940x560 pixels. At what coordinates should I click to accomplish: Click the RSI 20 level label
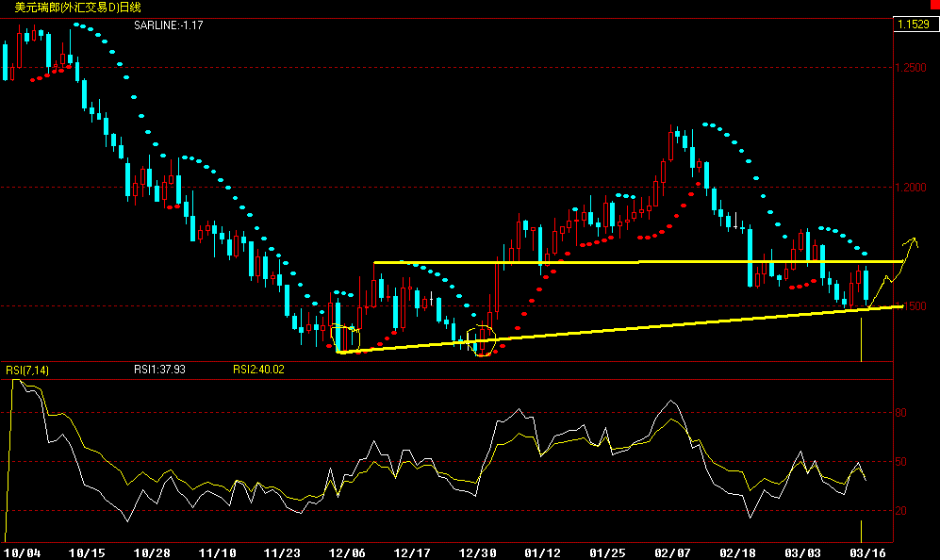point(900,511)
